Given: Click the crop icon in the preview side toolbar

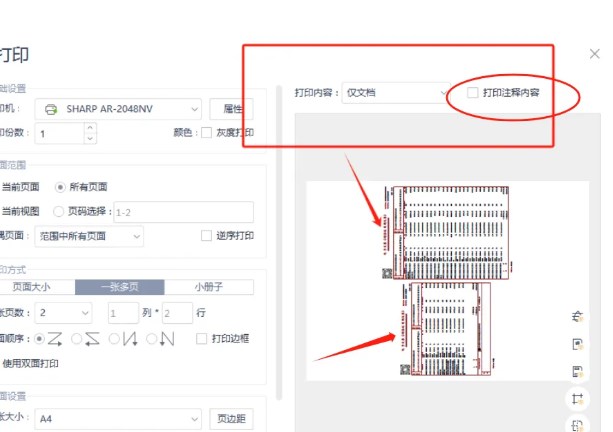Looking at the screenshot, I should (x=577, y=399).
